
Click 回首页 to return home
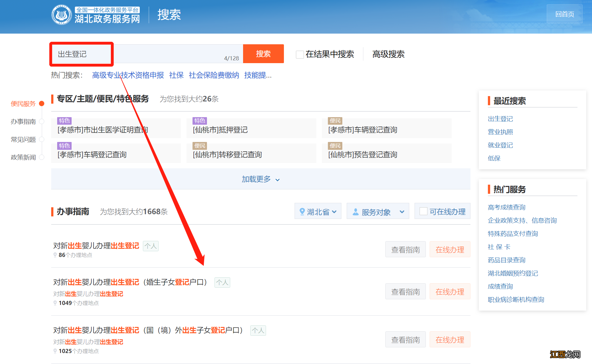(564, 14)
